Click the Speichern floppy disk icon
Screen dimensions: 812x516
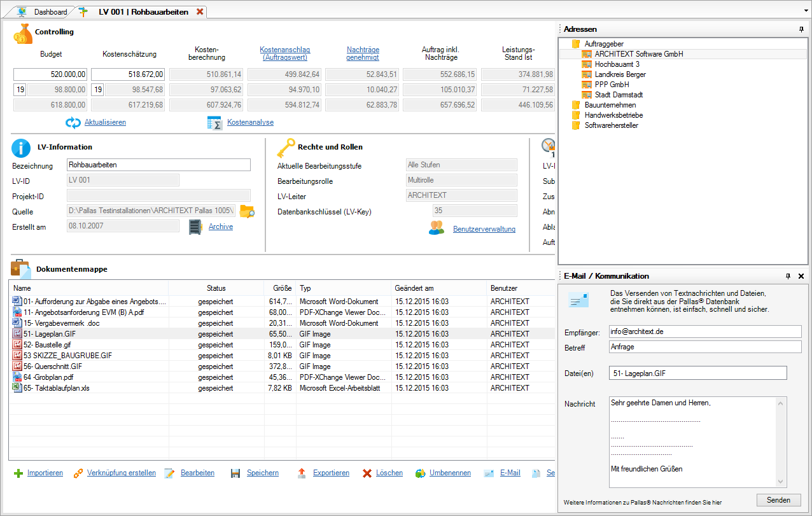point(235,473)
